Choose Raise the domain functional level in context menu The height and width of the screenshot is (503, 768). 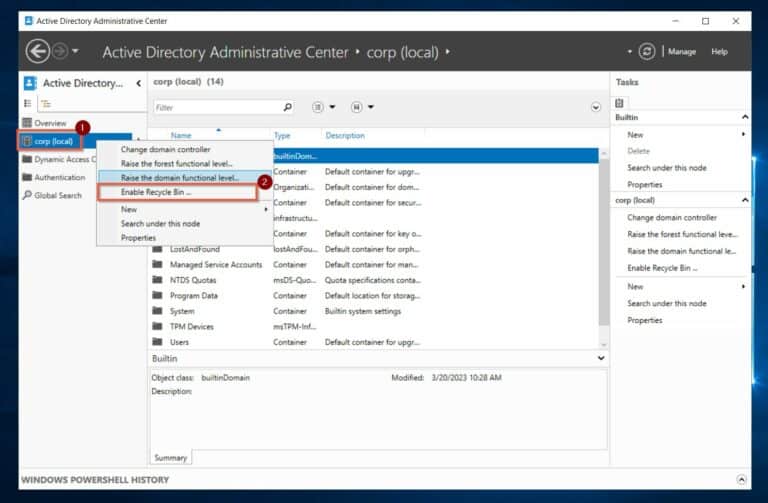tap(180, 178)
